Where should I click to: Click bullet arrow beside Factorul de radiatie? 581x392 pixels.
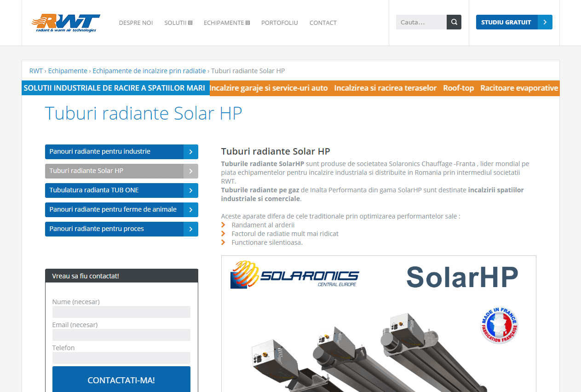click(223, 234)
